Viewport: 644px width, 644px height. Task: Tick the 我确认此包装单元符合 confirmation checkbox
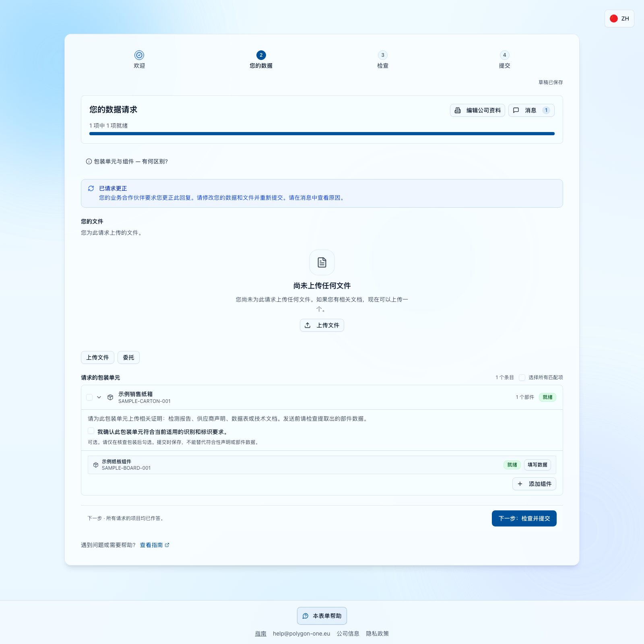pos(91,431)
